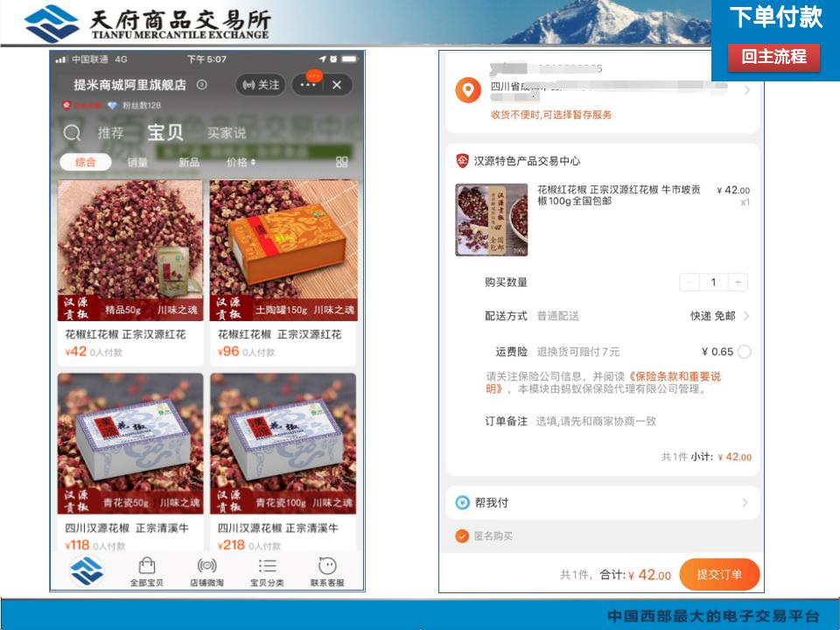The width and height of the screenshot is (840, 630).
Task: Open delivery method 快递 免邮 chevron
Action: [746, 316]
